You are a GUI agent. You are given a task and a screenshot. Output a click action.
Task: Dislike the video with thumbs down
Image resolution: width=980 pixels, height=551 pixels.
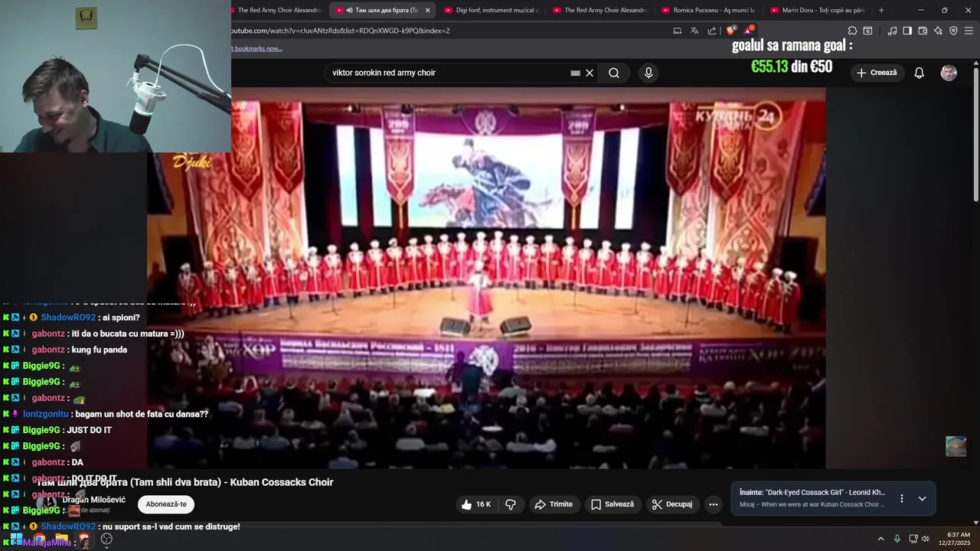tap(511, 504)
